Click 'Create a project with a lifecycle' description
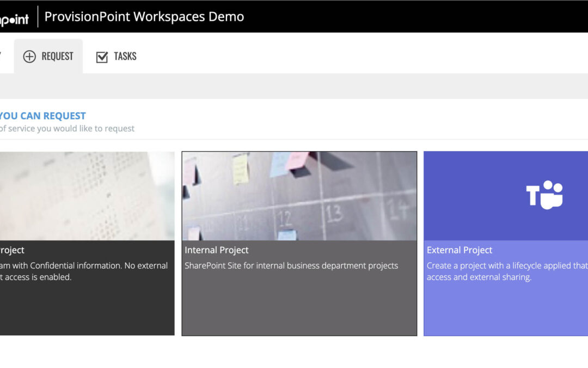The width and height of the screenshot is (588, 368). tap(507, 266)
